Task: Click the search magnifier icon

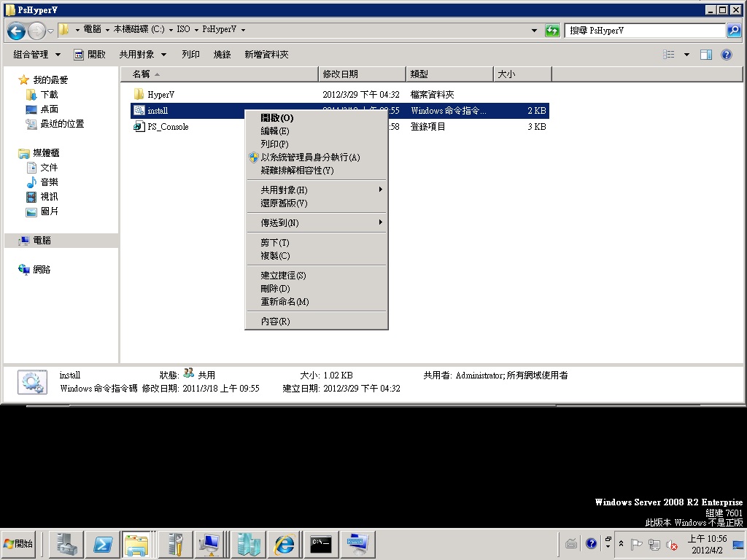Action: [734, 31]
